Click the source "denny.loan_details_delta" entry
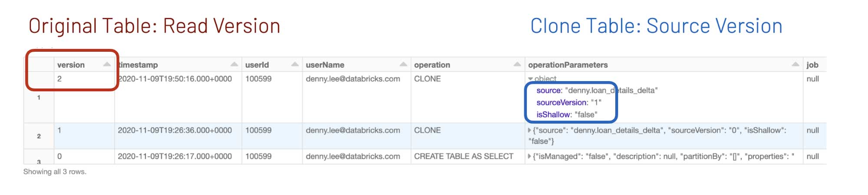The width and height of the screenshot is (868, 195). click(x=597, y=90)
